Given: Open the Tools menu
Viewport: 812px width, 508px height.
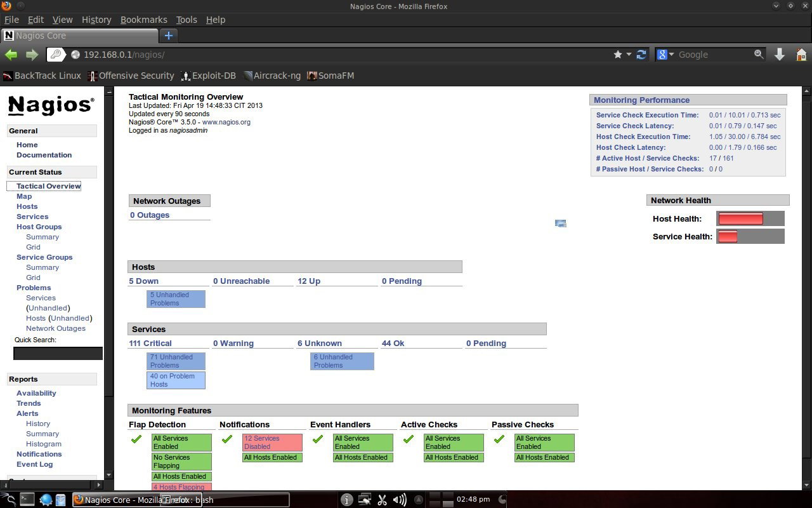Looking at the screenshot, I should 187,20.
